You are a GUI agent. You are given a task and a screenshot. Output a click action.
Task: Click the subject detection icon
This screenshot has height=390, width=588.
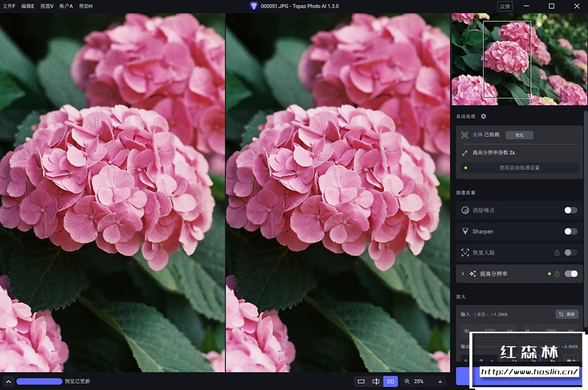coord(465,135)
